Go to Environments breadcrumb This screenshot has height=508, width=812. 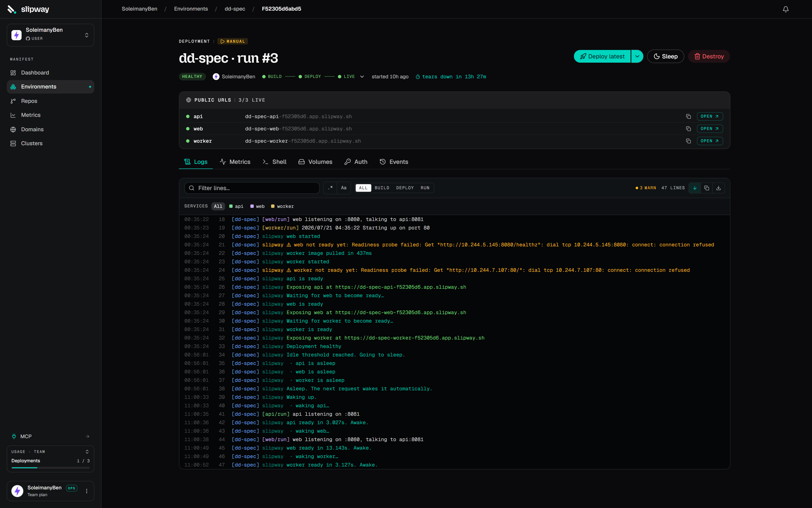coord(191,9)
